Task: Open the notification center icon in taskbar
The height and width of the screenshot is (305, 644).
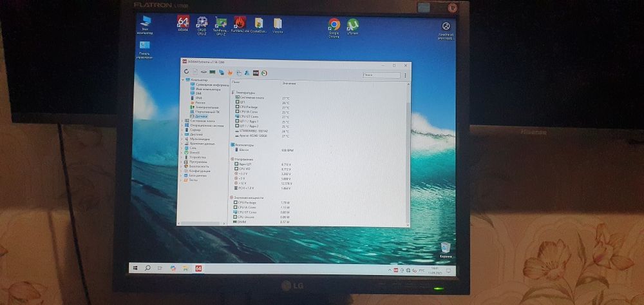Action: 448,270
